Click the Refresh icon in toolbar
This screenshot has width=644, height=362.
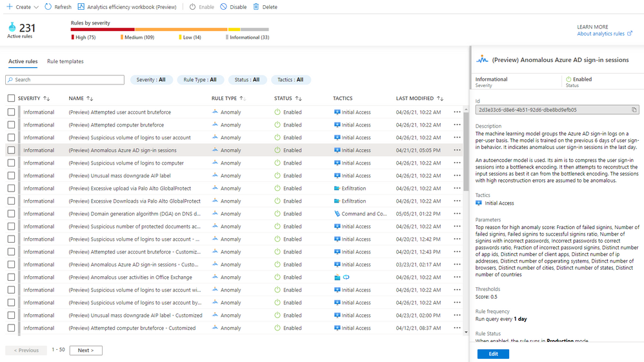point(48,7)
